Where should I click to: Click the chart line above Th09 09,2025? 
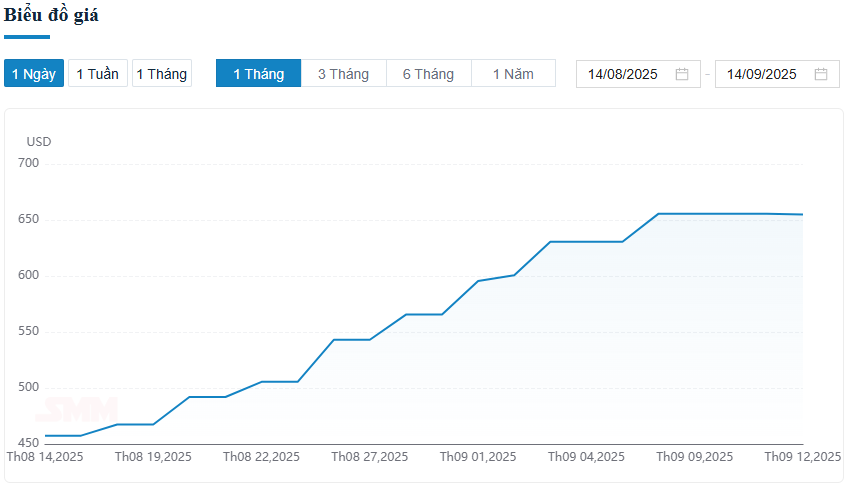(x=694, y=213)
